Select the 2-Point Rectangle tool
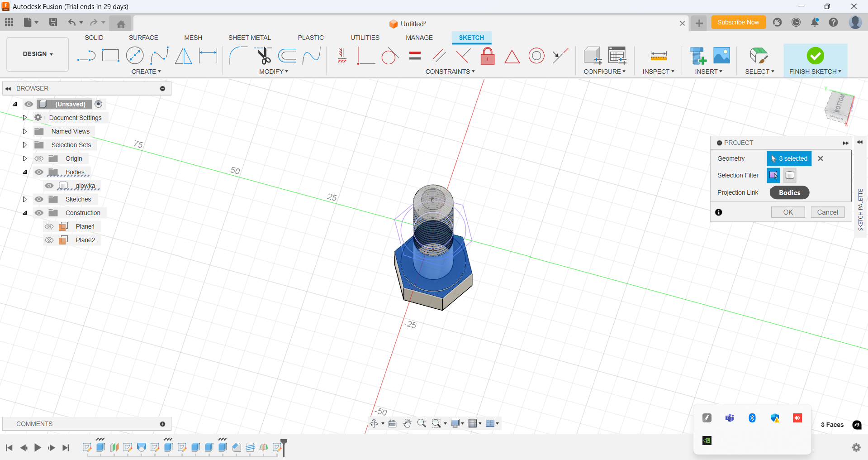868x460 pixels. 110,56
